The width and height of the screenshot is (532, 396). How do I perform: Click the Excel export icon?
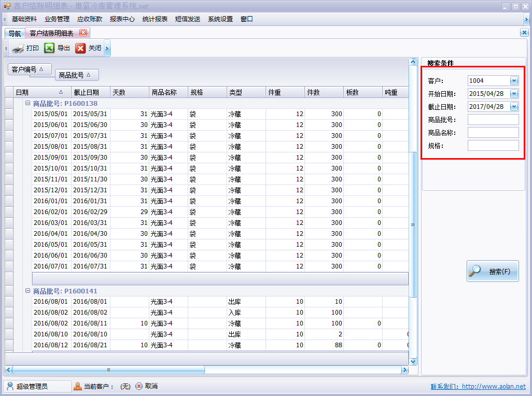coord(49,48)
